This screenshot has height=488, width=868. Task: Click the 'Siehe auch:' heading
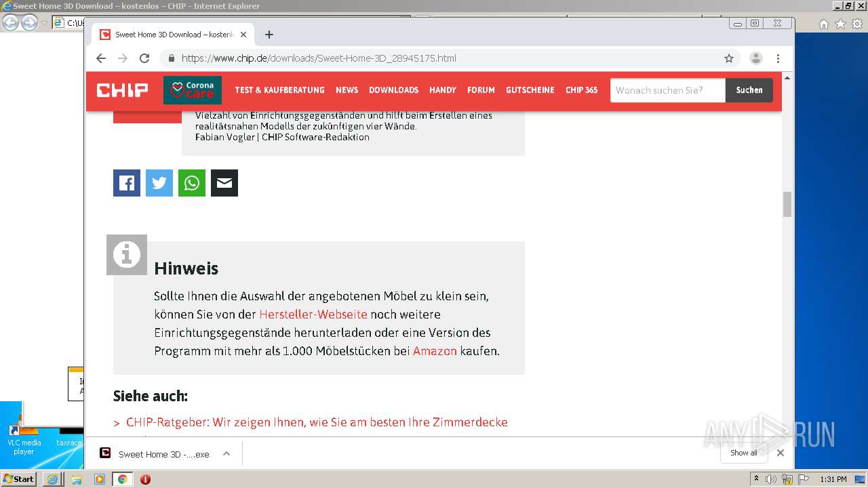(151, 396)
